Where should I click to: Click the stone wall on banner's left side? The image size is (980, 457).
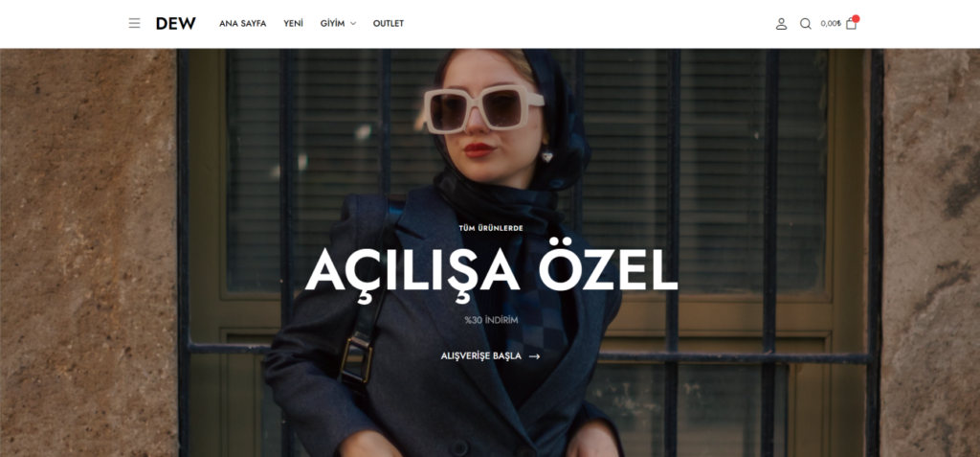[x=87, y=252]
